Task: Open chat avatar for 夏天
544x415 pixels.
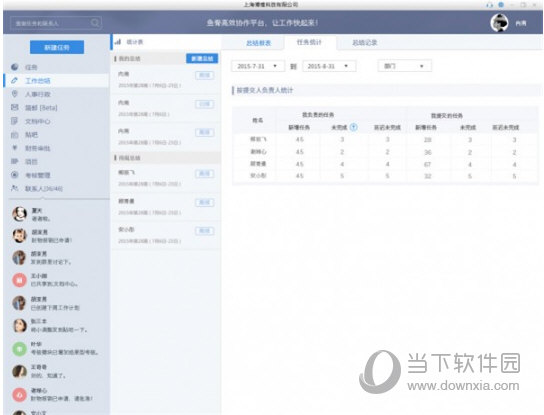Action: (19, 214)
